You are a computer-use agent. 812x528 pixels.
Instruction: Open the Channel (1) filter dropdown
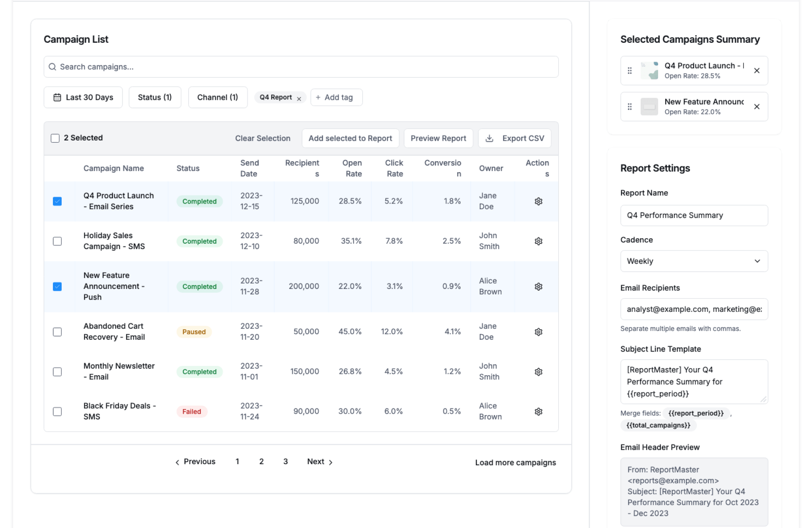click(x=217, y=97)
